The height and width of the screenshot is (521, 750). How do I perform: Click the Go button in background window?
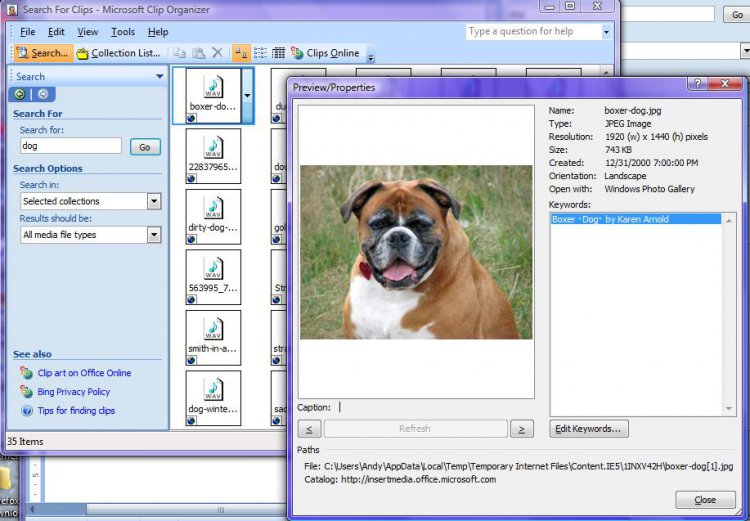tap(737, 14)
